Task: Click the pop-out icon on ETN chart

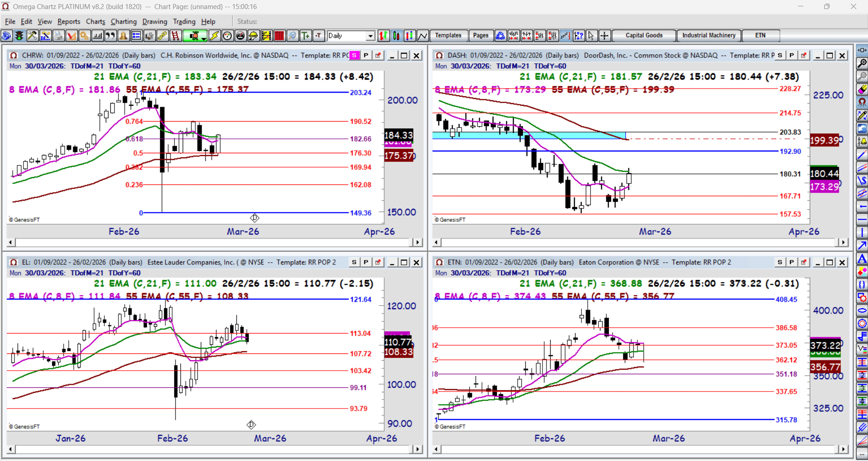Action: (x=804, y=262)
